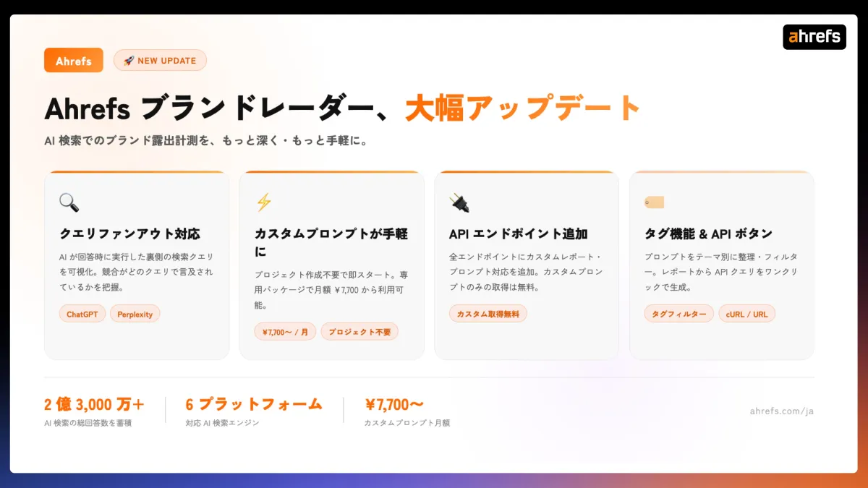Select the ChatGPT tag

coord(82,314)
